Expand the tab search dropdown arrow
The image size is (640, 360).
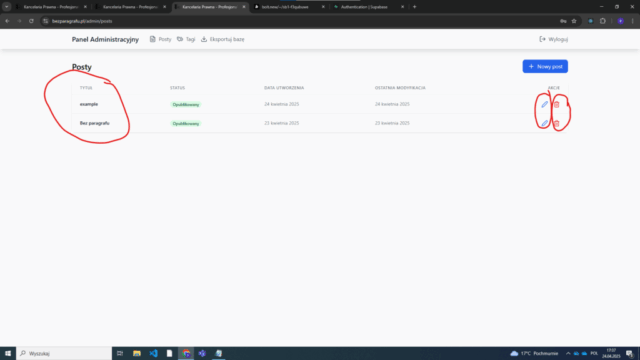point(7,7)
